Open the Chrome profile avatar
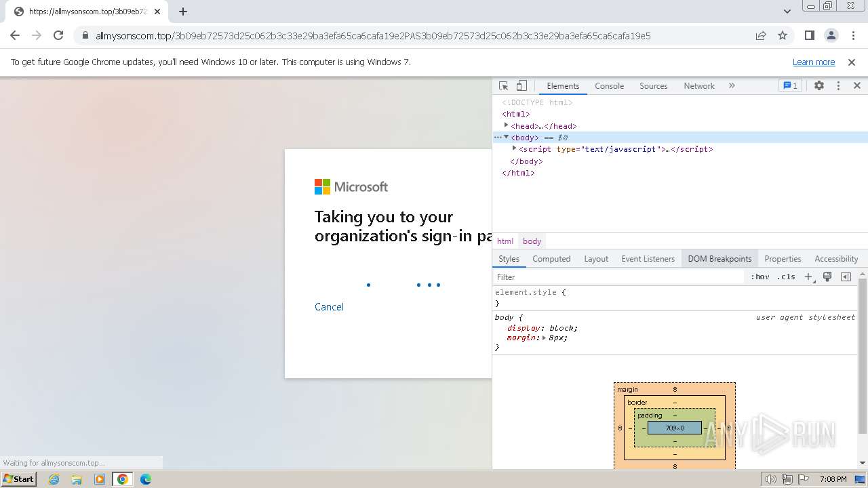The width and height of the screenshot is (868, 488). pyautogui.click(x=831, y=35)
